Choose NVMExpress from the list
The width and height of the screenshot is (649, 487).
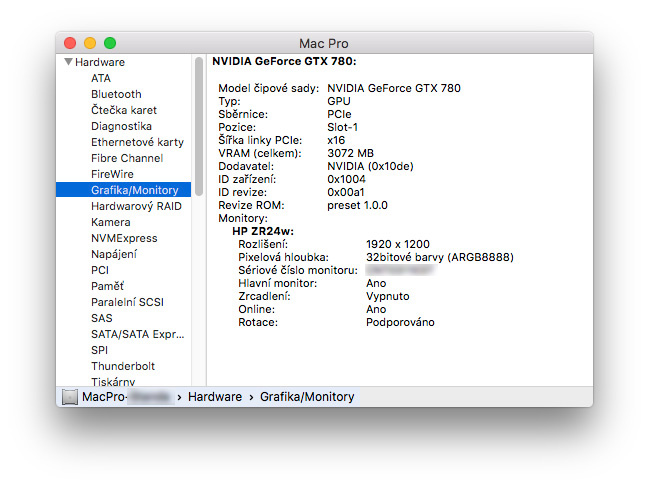[x=124, y=238]
